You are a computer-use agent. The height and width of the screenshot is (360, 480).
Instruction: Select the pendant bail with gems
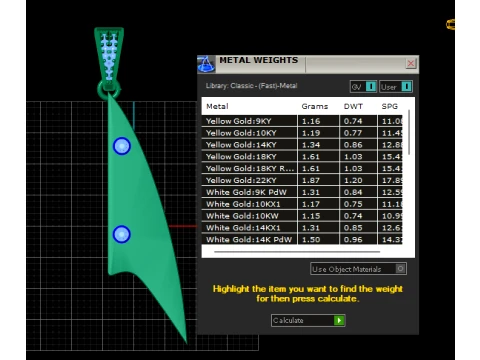point(109,58)
